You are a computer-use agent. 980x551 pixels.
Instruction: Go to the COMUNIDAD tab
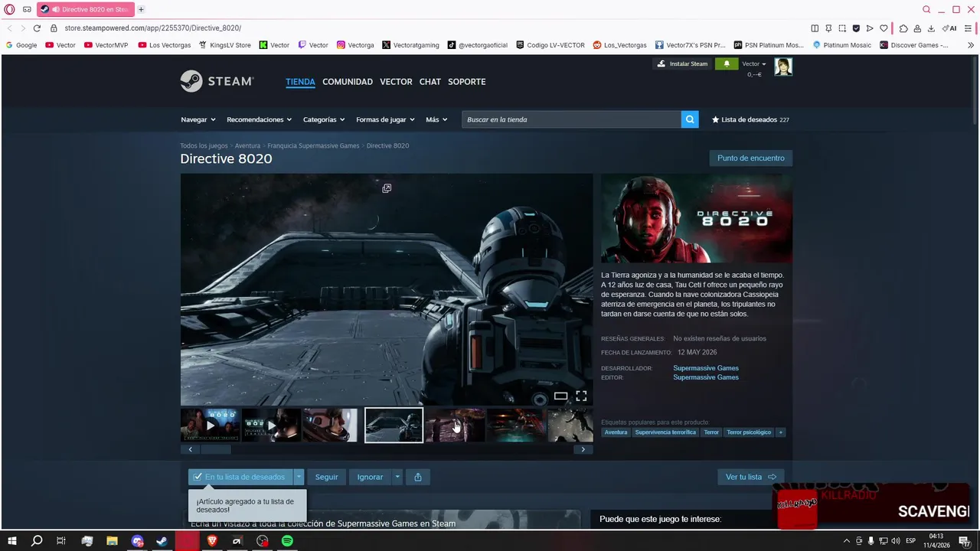pos(348,82)
